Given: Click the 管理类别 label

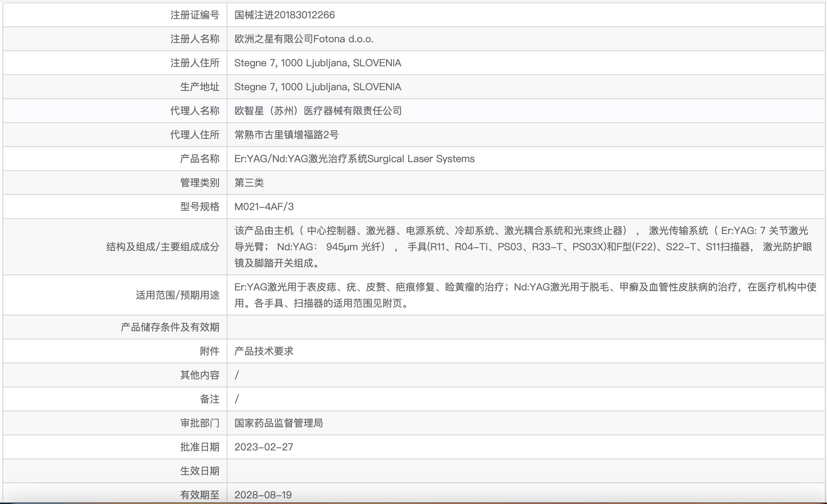Looking at the screenshot, I should click(x=200, y=183).
